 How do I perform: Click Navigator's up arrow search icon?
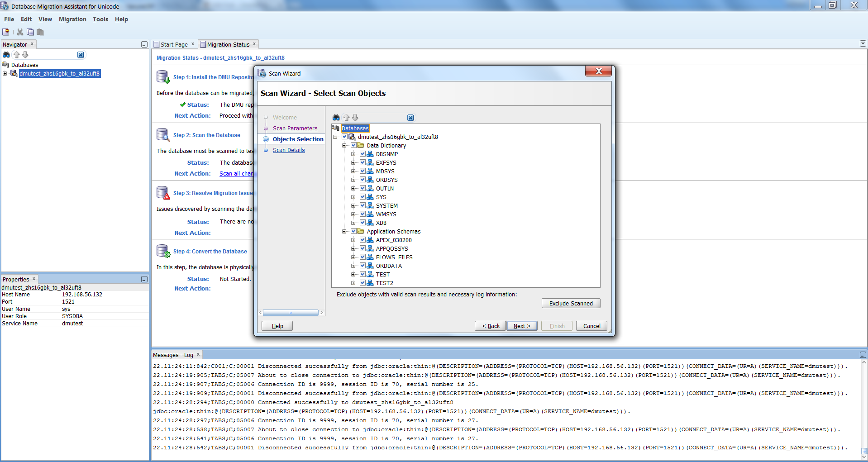pos(17,55)
